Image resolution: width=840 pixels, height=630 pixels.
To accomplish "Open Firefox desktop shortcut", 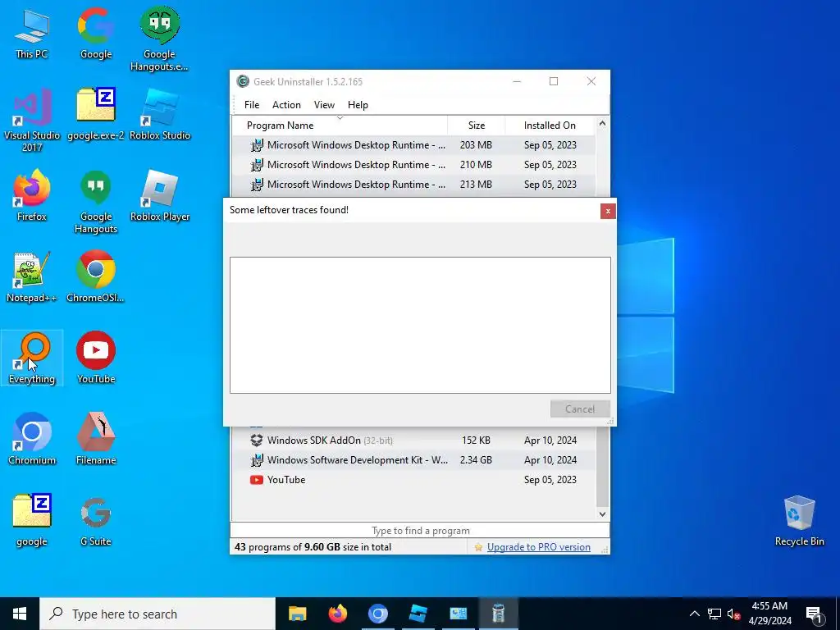I will (x=32, y=195).
